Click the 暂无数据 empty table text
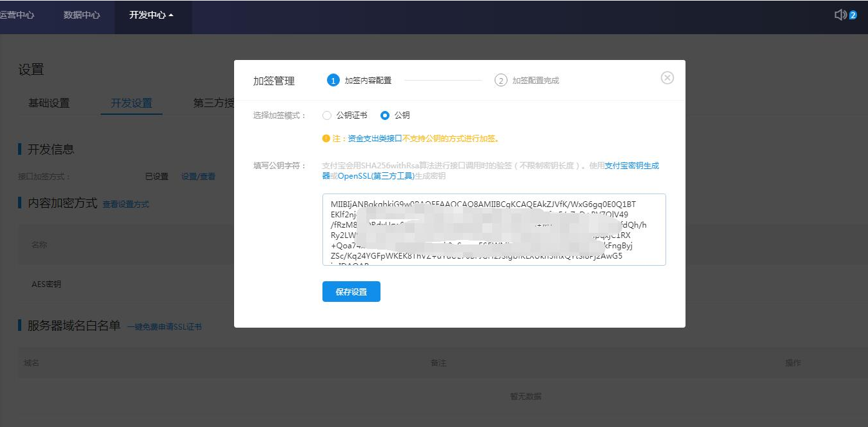The height and width of the screenshot is (427, 868). click(526, 396)
